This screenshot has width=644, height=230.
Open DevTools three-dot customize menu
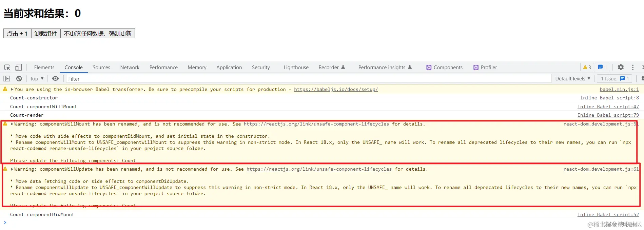coord(632,67)
